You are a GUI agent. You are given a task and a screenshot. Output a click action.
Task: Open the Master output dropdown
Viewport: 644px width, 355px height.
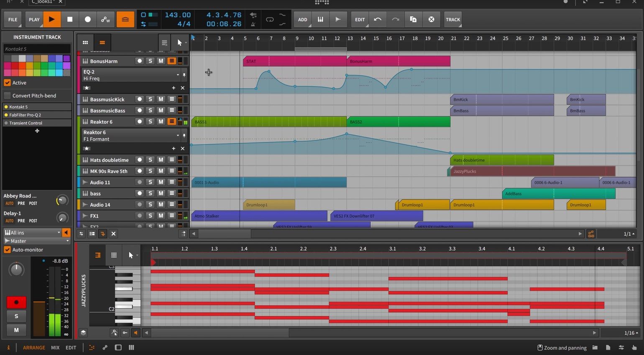[37, 241]
